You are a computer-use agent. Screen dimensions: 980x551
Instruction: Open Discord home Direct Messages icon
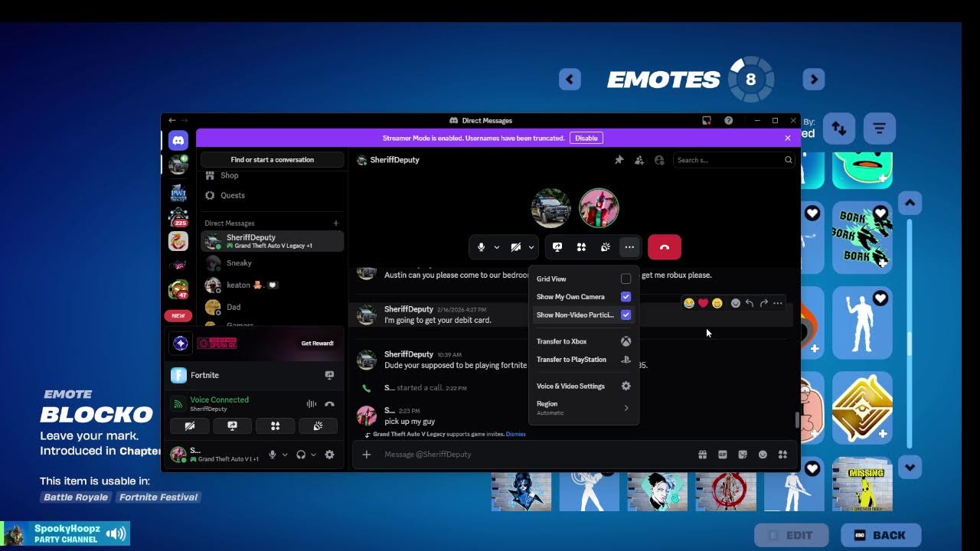click(178, 140)
